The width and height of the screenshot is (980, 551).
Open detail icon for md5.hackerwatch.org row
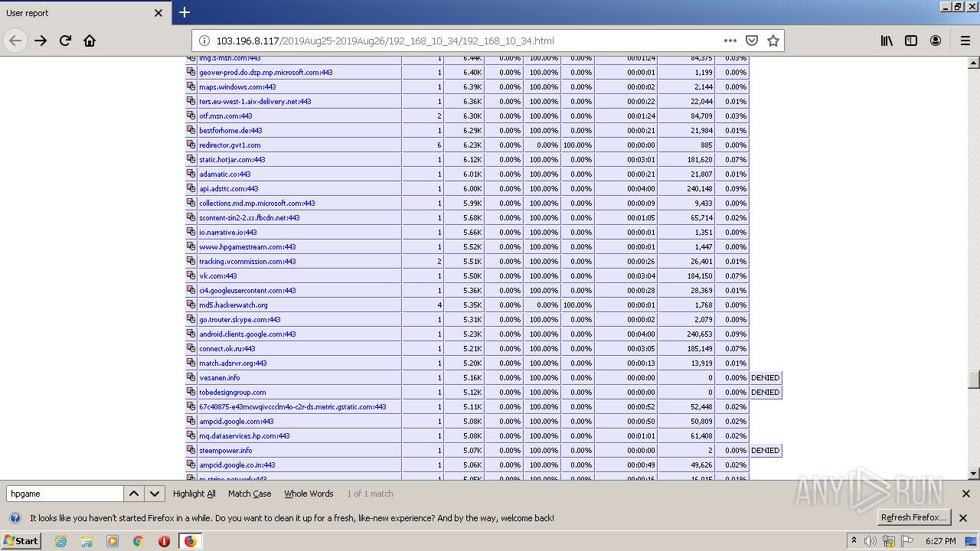(191, 305)
